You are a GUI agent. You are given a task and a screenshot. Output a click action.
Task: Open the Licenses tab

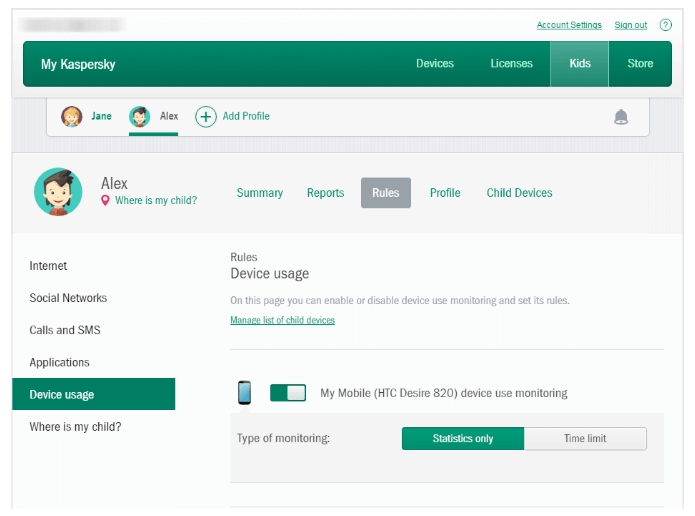click(511, 63)
